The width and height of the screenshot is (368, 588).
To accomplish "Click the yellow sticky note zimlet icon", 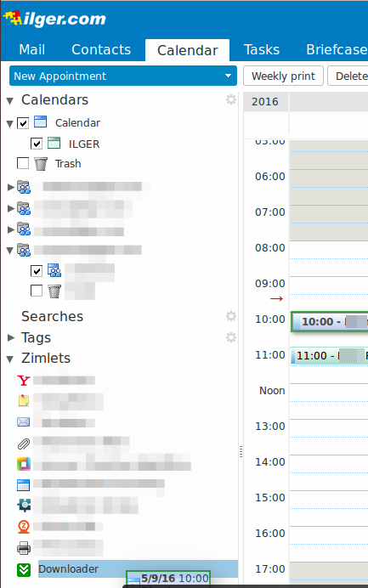I will [x=24, y=400].
